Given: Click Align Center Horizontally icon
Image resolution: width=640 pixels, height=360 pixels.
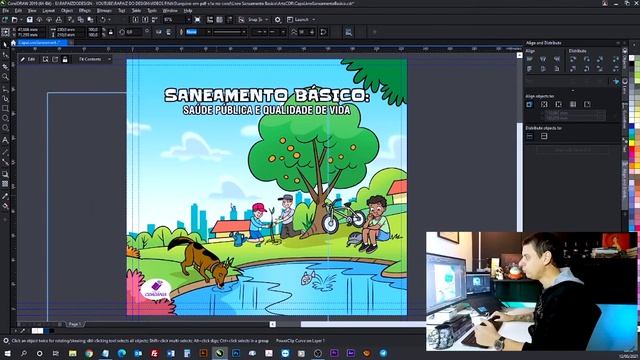Looking at the screenshot, I should tap(543, 59).
